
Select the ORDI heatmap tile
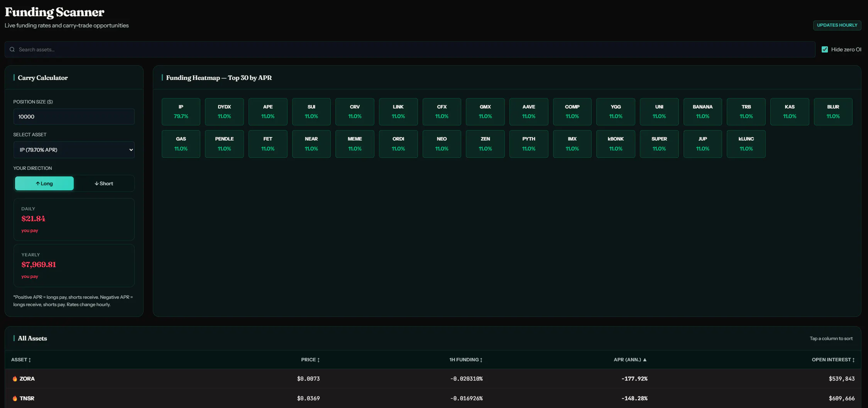point(398,144)
